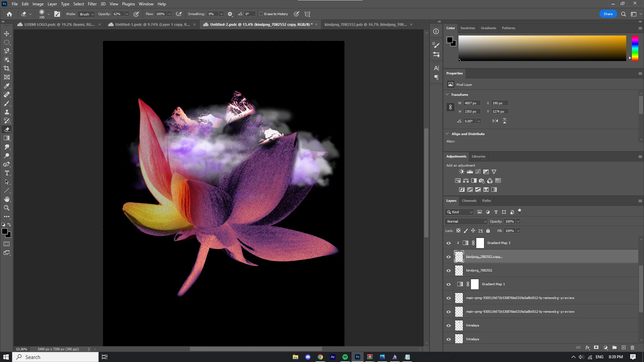Switch to the Channels tab

click(x=469, y=201)
